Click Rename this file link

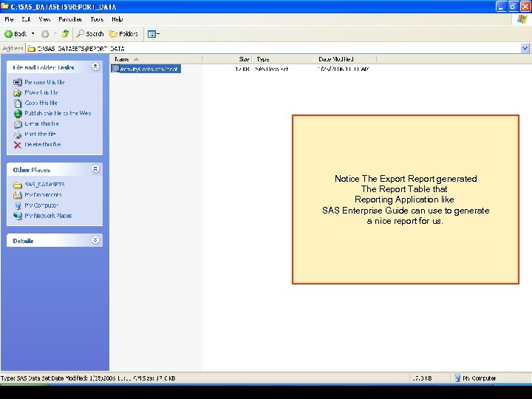(44, 82)
